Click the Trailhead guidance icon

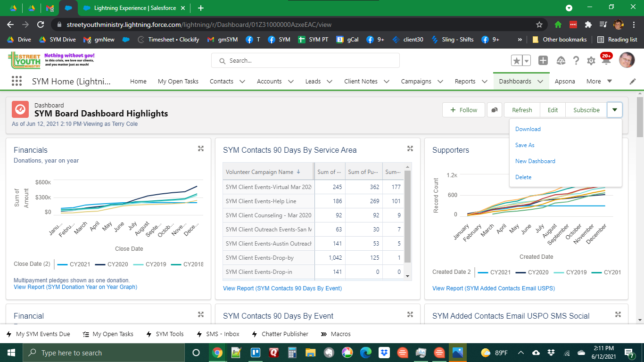pos(561,60)
